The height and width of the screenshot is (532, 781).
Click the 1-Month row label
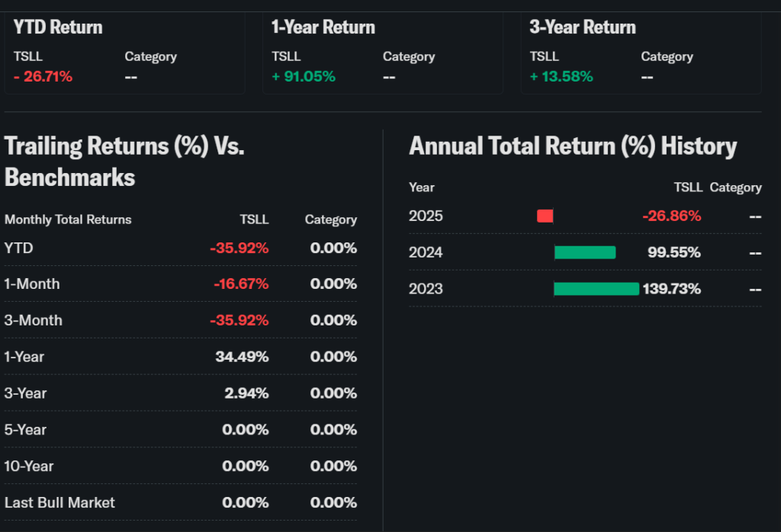pyautogui.click(x=32, y=284)
